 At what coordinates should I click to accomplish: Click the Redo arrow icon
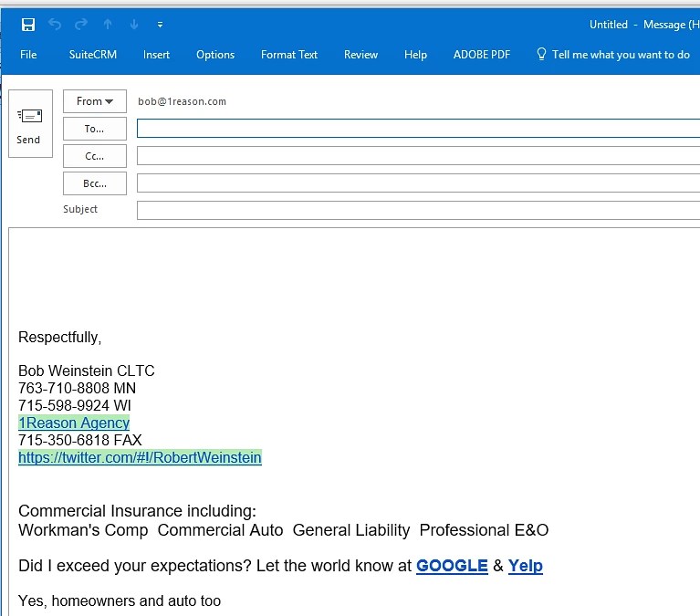coord(81,25)
